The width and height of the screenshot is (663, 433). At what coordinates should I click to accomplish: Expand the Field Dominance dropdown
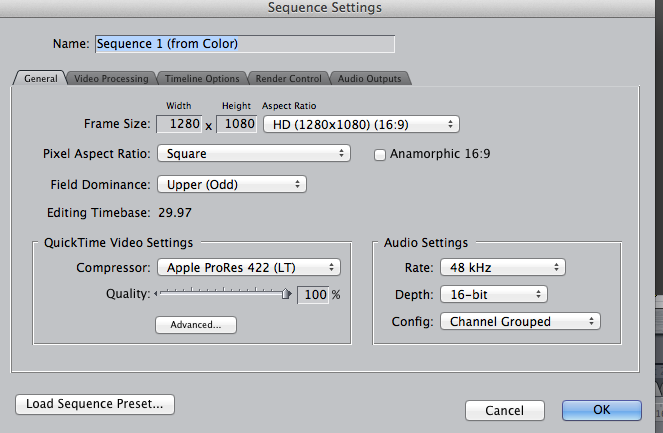pyautogui.click(x=231, y=184)
